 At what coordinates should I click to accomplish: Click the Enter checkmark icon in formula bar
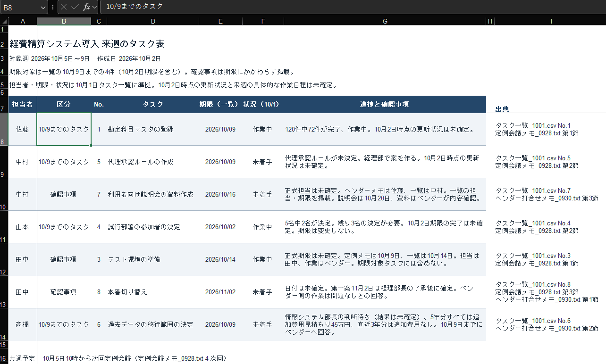tap(75, 7)
